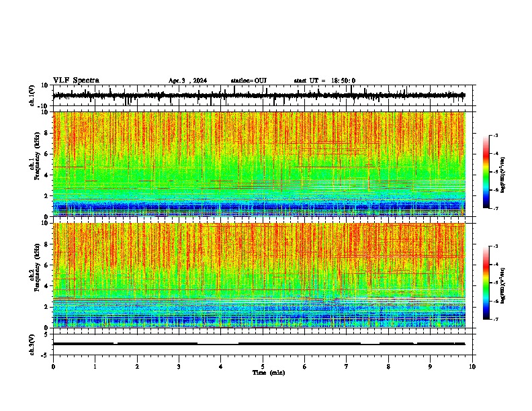Click the time axis end tick label "10"
This screenshot has width=532, height=411.
472,367
